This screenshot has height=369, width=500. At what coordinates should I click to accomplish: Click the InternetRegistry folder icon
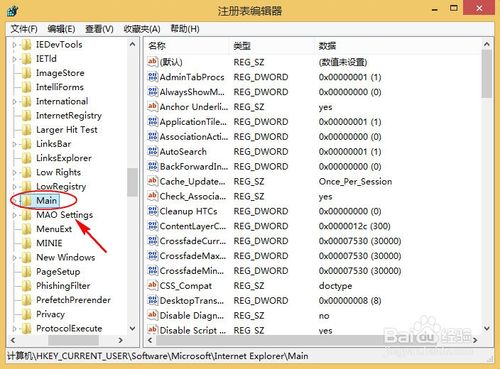pyautogui.click(x=27, y=116)
